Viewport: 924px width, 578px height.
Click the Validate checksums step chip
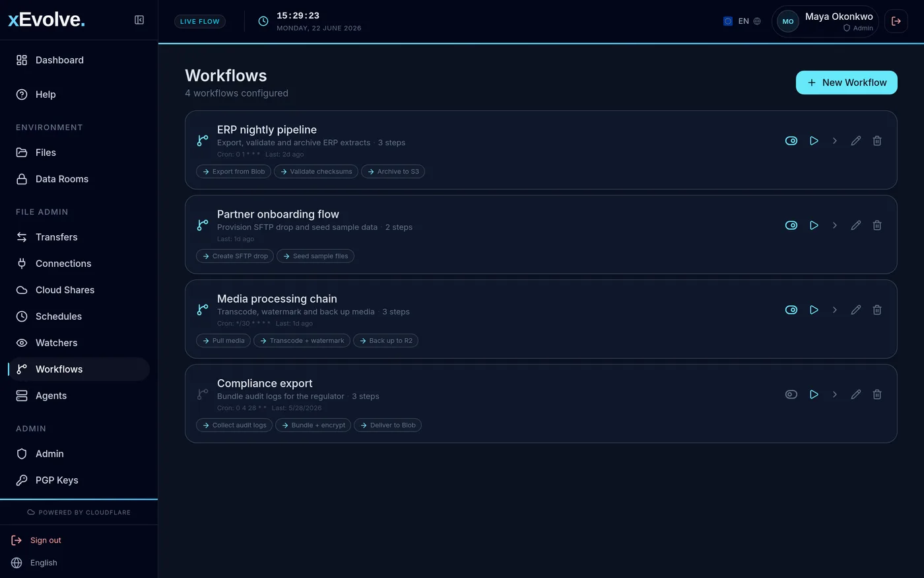click(x=316, y=172)
